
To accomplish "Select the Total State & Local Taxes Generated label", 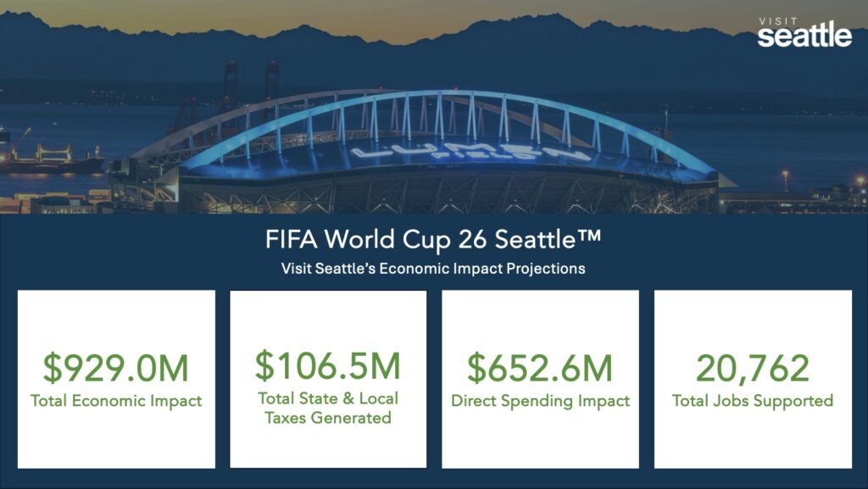I will click(x=328, y=408).
